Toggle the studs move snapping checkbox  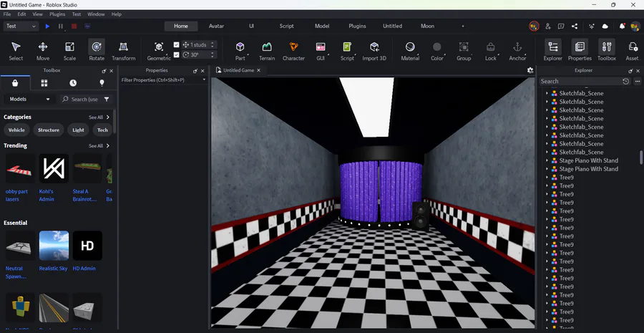tap(177, 44)
